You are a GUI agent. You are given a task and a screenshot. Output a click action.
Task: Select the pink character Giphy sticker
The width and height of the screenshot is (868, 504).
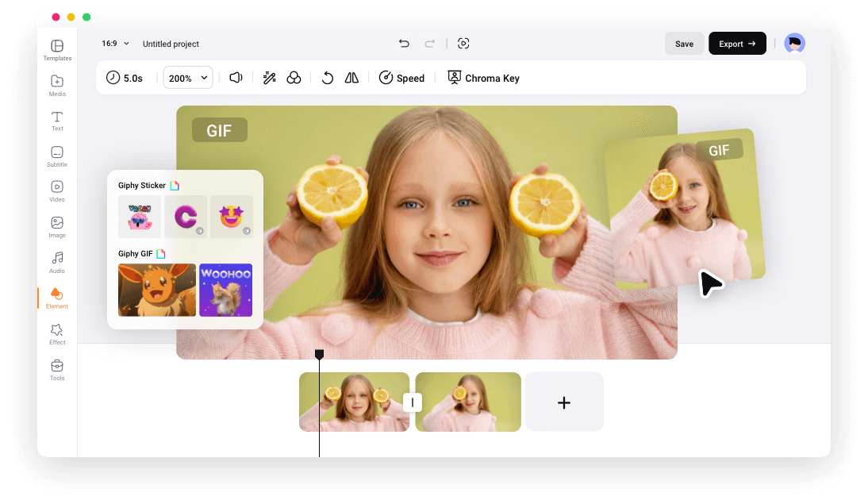(x=140, y=217)
